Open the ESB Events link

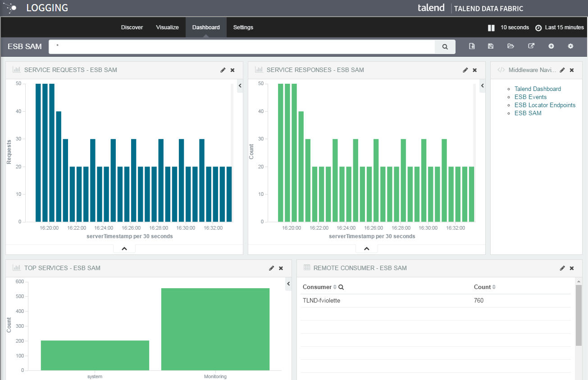tap(530, 97)
